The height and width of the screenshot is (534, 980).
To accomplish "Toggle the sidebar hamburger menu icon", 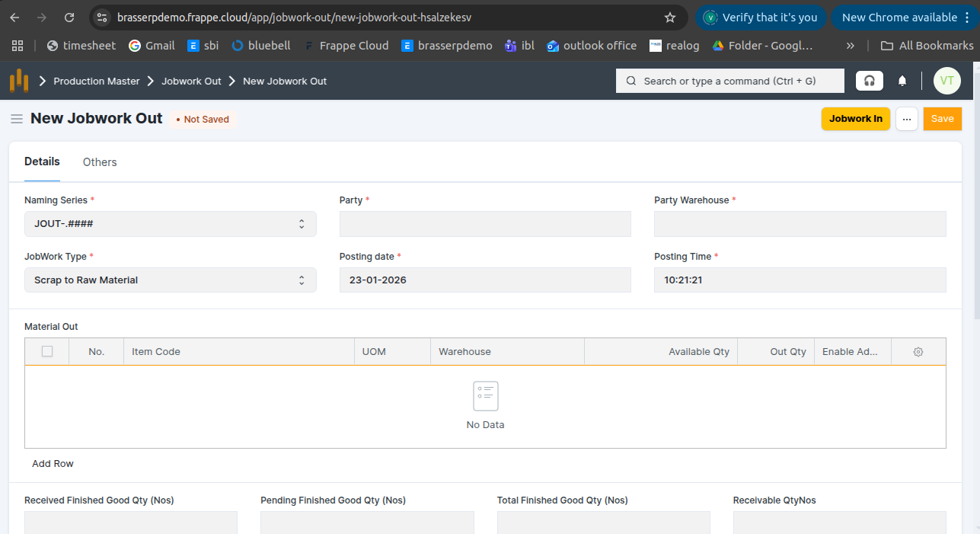I will point(16,119).
